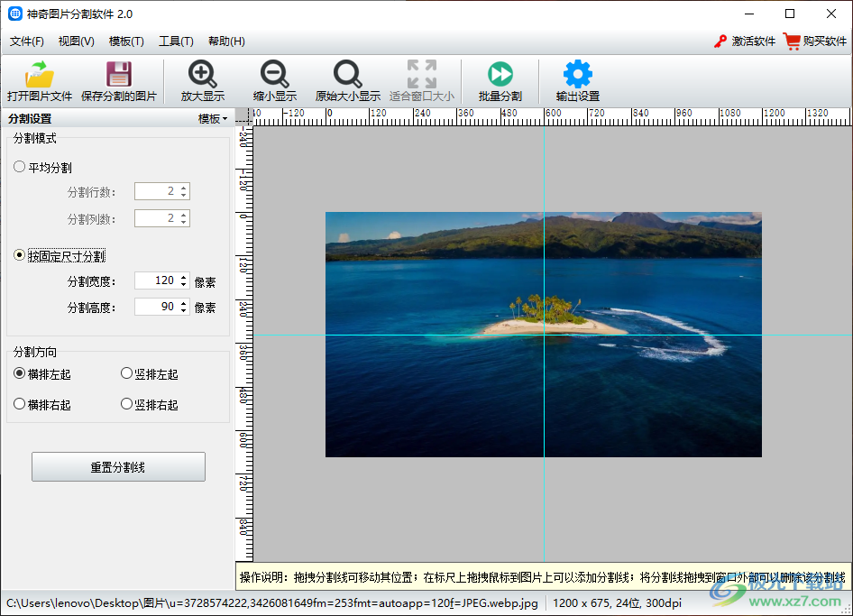
Task: Select horizontal right-start direction option
Action: tap(20, 404)
